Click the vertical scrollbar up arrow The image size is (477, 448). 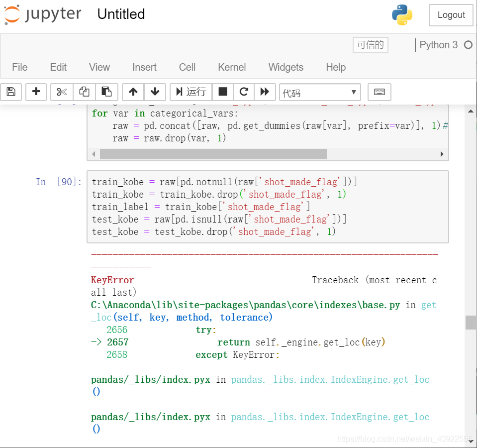pyautogui.click(x=471, y=112)
